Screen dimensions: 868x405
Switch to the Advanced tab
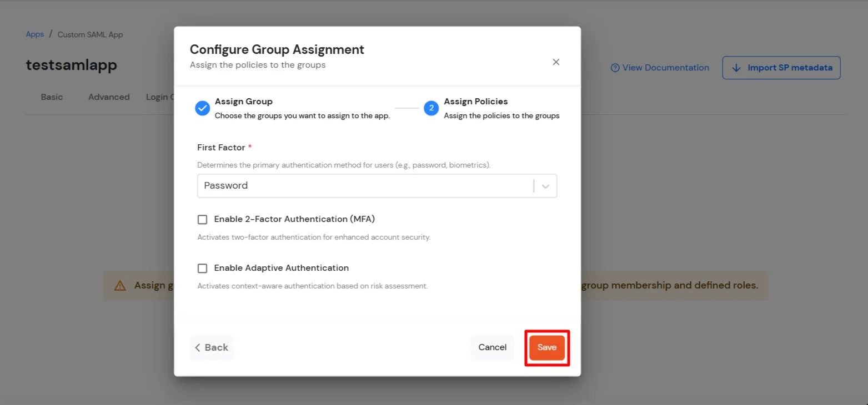click(109, 97)
